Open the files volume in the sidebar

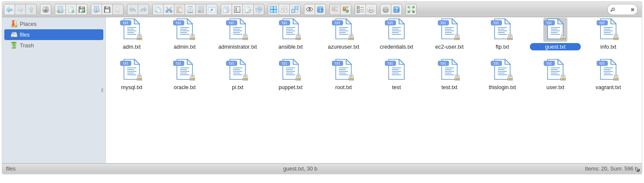pos(54,34)
